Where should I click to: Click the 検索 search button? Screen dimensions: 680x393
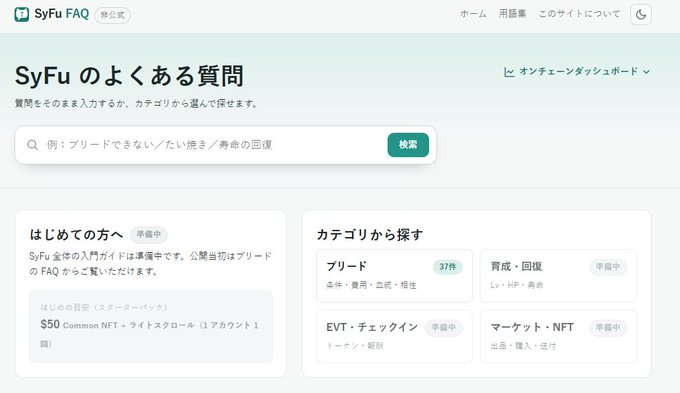coord(408,145)
